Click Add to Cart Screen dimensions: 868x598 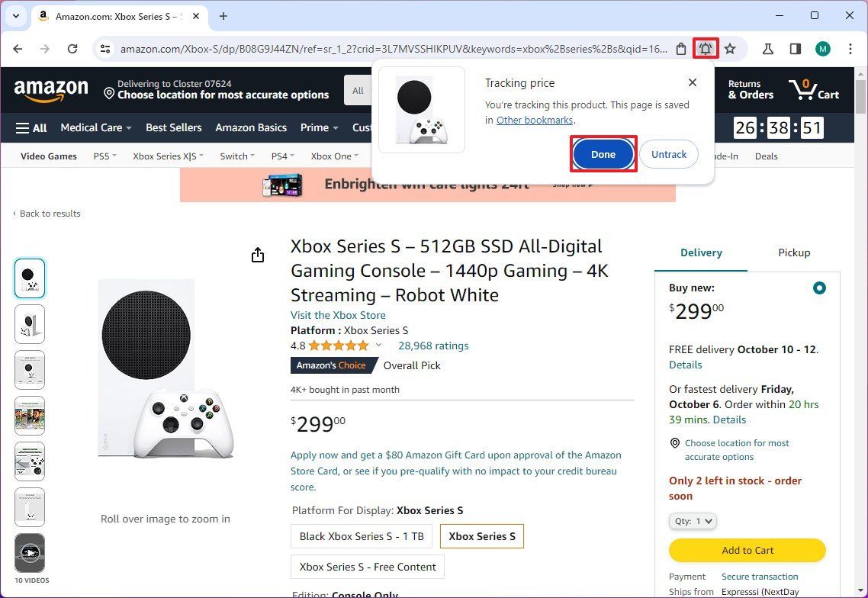pyautogui.click(x=747, y=550)
